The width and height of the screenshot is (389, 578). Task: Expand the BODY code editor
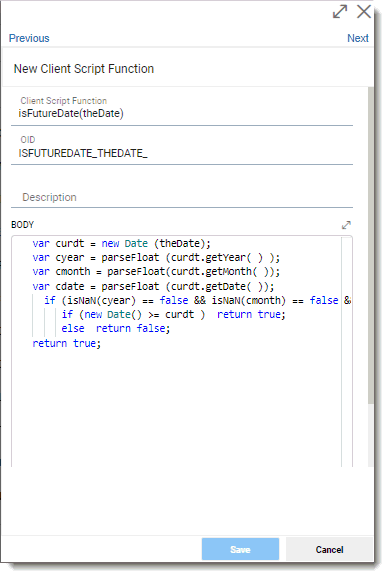[346, 225]
